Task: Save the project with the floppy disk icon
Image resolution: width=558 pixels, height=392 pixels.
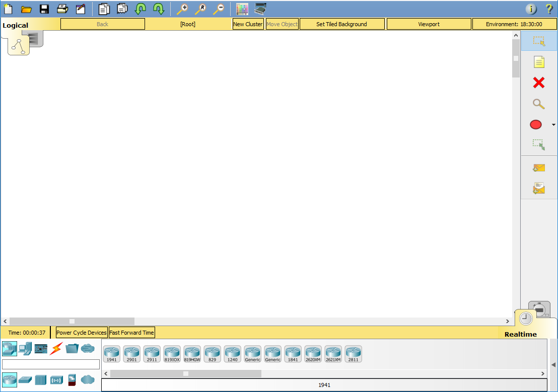Action: point(44,9)
